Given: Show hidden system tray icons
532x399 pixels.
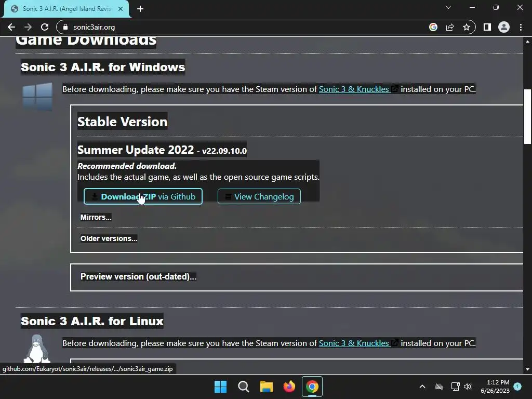Looking at the screenshot, I should tap(422, 387).
